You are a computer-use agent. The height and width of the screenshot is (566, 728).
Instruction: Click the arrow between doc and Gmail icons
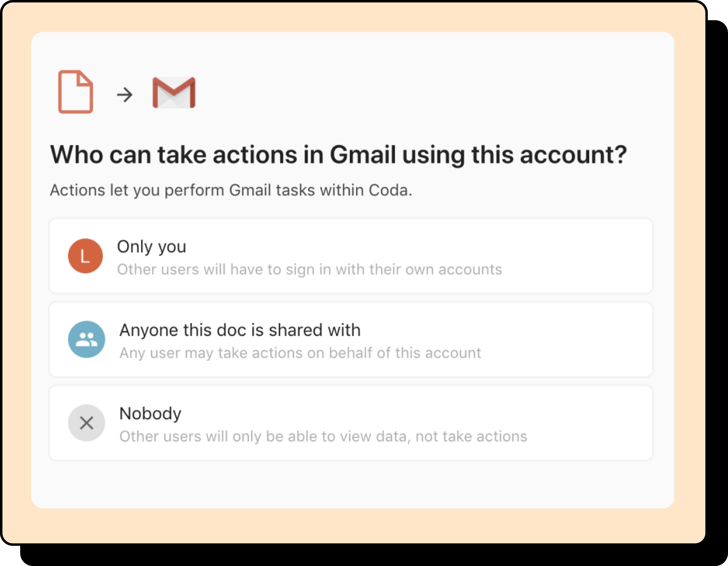tap(125, 95)
